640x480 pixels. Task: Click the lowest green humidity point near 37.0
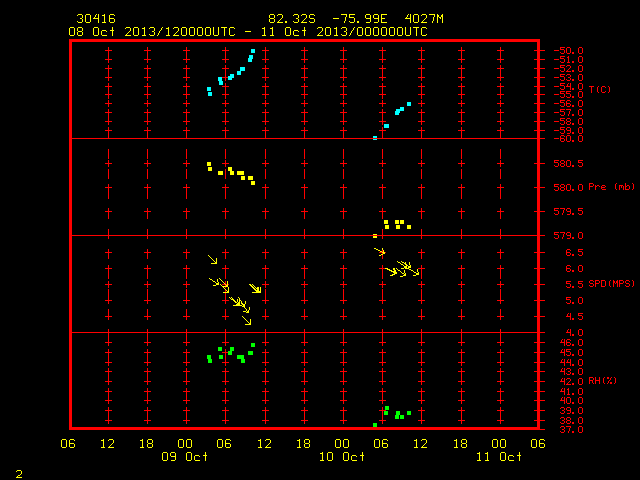[375, 425]
